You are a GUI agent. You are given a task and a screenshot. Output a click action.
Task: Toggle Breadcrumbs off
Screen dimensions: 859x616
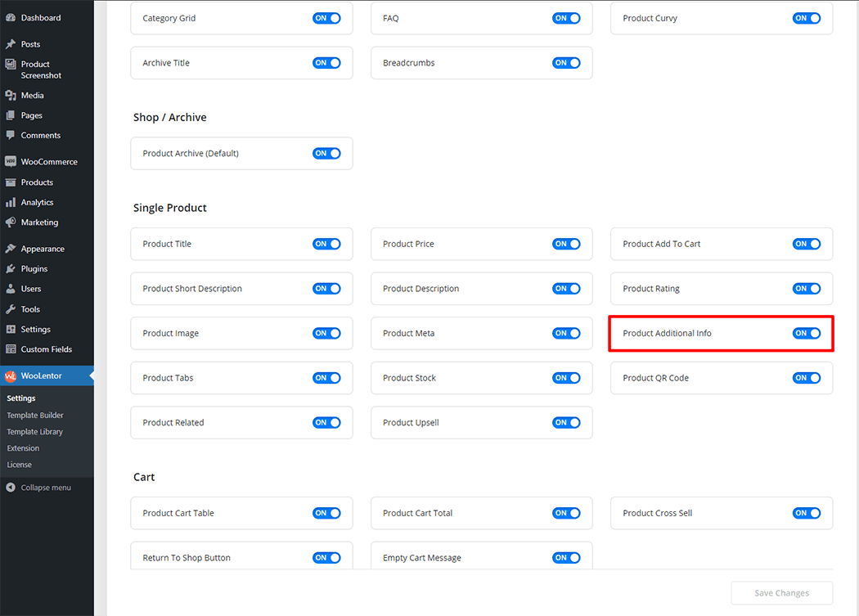[567, 62]
